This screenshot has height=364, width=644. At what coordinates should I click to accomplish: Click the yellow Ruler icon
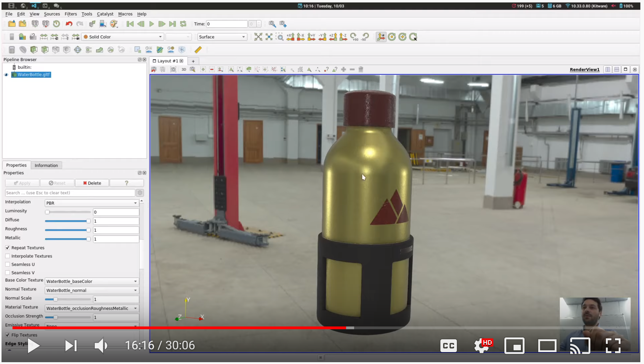point(198,50)
